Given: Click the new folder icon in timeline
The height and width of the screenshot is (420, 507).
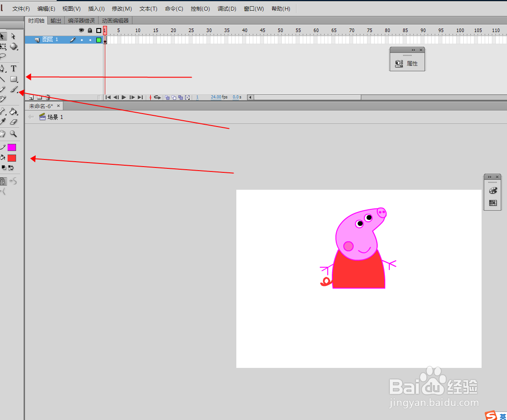Looking at the screenshot, I should pos(39,97).
